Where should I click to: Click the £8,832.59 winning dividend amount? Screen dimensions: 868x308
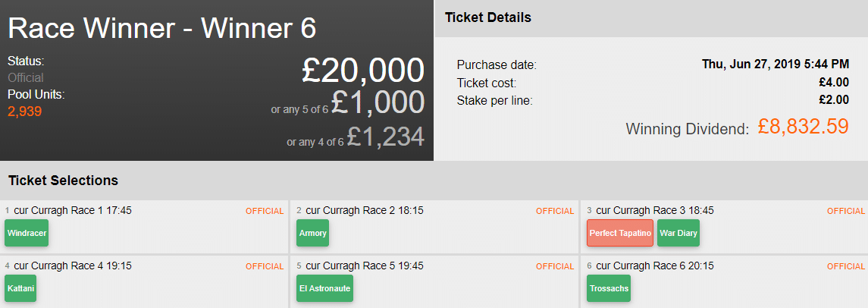pos(803,127)
